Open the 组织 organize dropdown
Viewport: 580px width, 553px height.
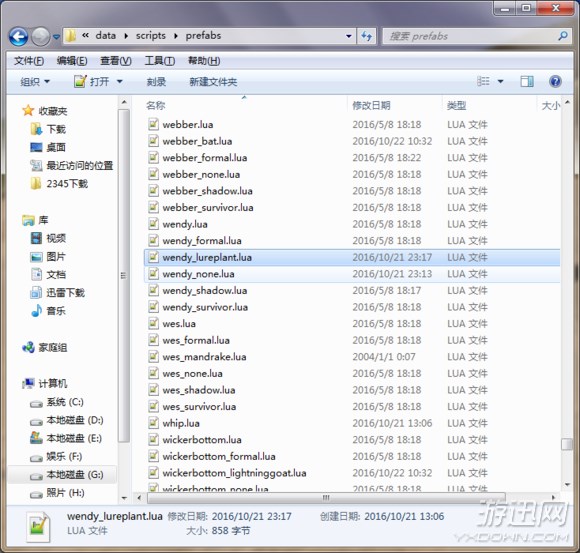click(x=35, y=81)
